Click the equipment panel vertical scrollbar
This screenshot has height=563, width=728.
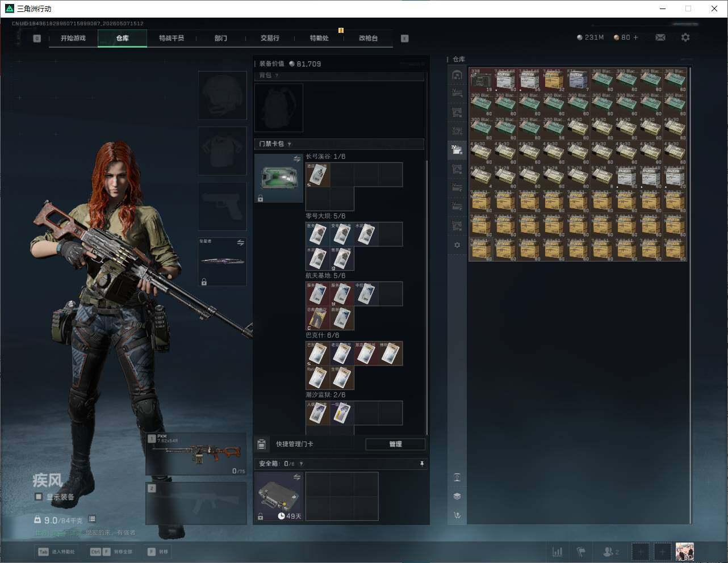pyautogui.click(x=426, y=297)
